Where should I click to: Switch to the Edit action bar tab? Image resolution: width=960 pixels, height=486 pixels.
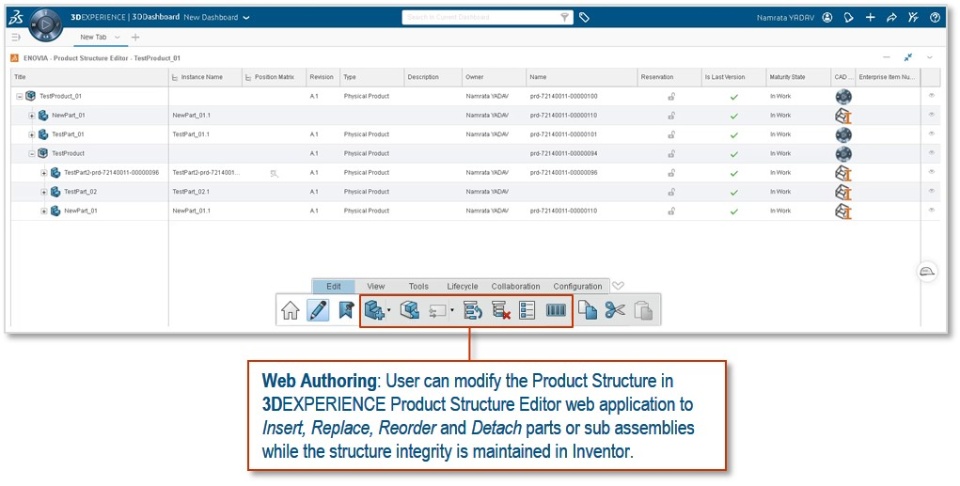[x=334, y=286]
